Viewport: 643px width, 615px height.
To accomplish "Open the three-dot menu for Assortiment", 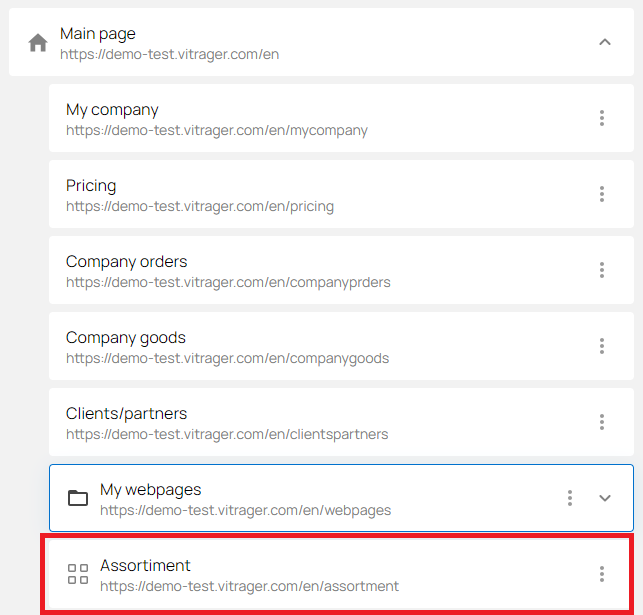I will (602, 574).
